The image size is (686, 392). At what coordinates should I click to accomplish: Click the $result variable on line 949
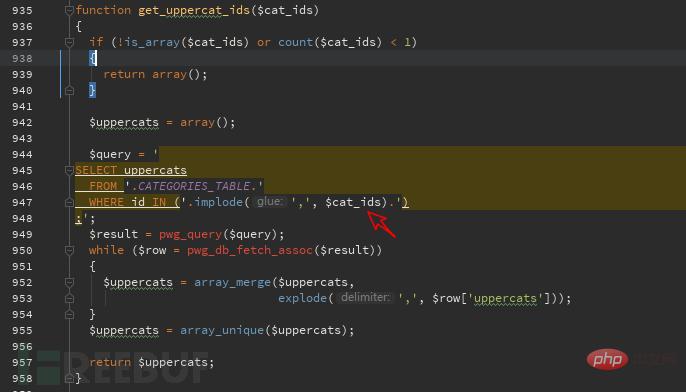113,234
